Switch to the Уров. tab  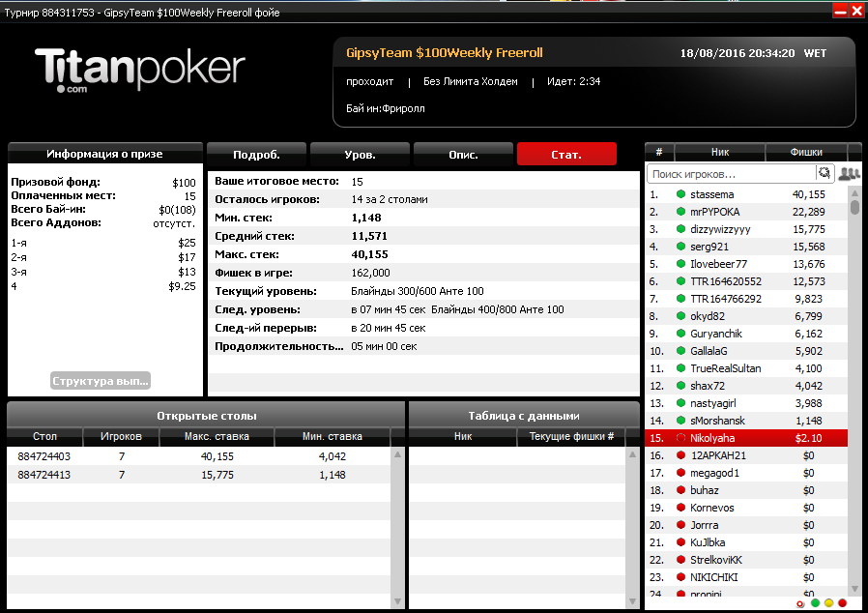coord(360,155)
